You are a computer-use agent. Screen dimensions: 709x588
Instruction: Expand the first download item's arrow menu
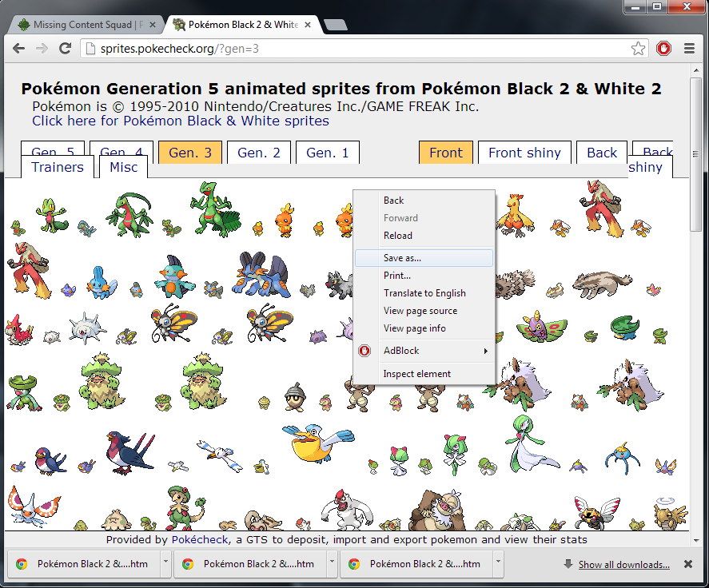[x=165, y=563]
